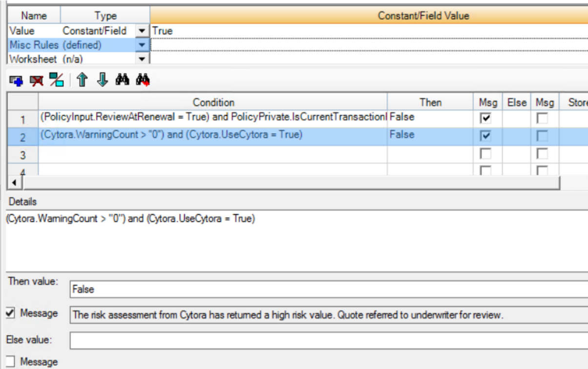The image size is (588, 369).
Task: Select rule row number 3
Action: click(23, 155)
